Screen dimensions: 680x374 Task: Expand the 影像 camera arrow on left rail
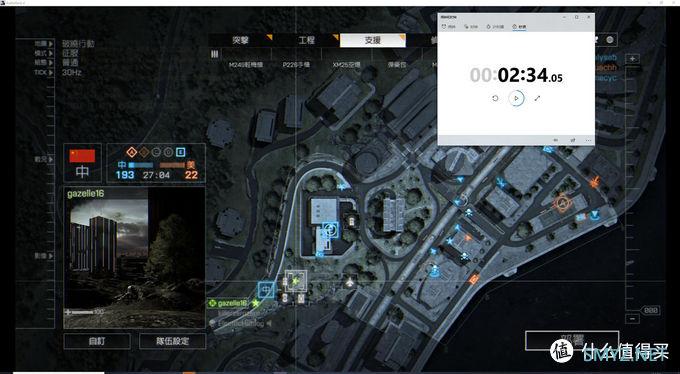click(51, 256)
